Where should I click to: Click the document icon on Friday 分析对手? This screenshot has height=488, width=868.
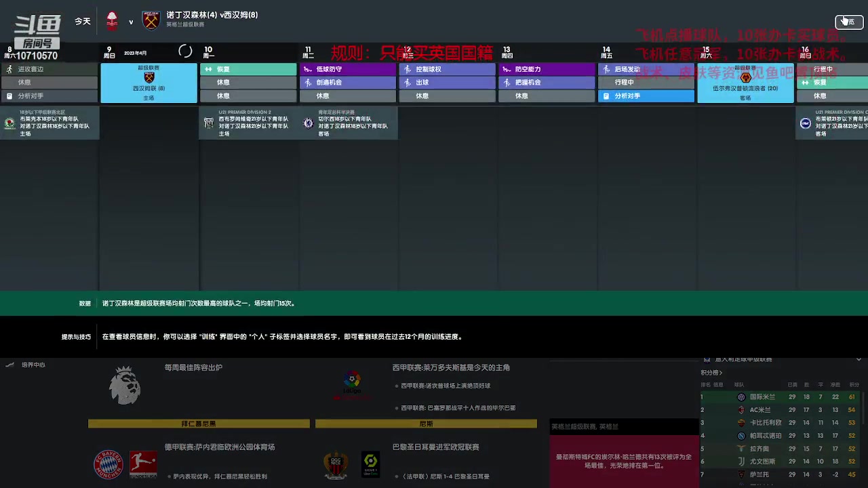(606, 96)
